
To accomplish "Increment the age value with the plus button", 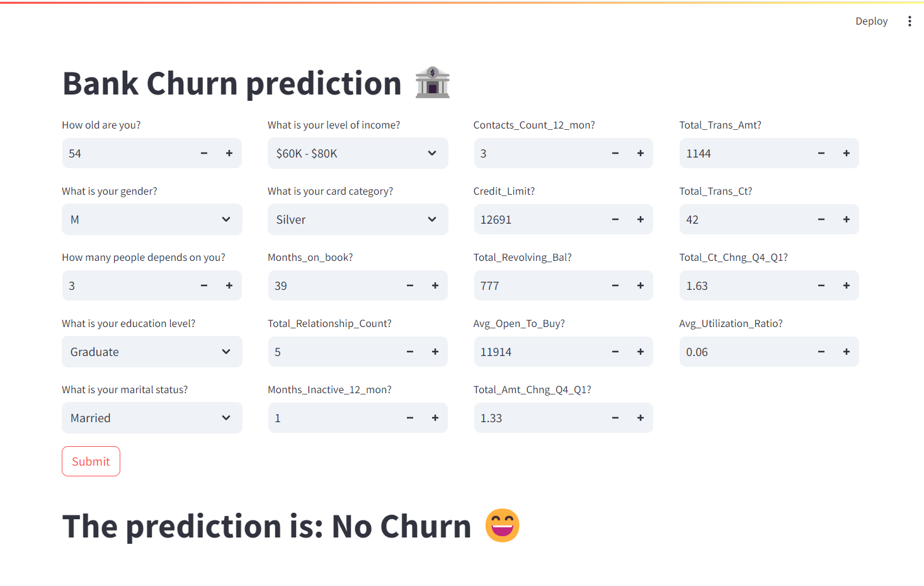I will click(229, 153).
